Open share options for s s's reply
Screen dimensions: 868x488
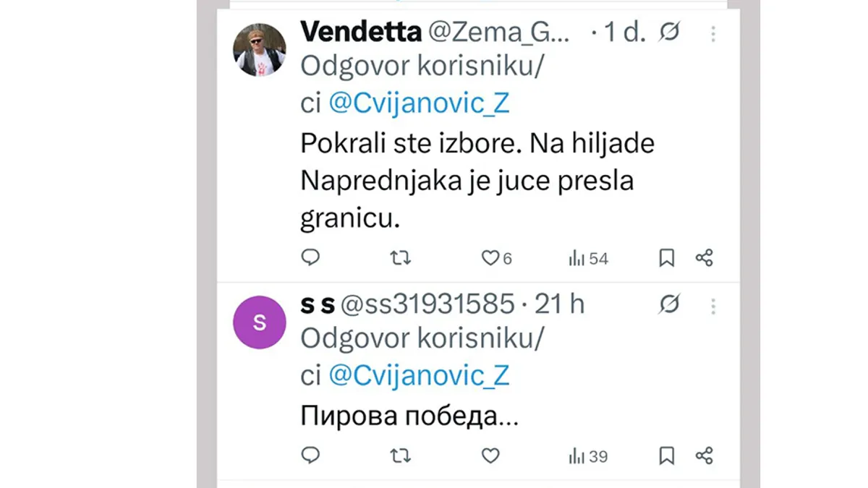(703, 455)
